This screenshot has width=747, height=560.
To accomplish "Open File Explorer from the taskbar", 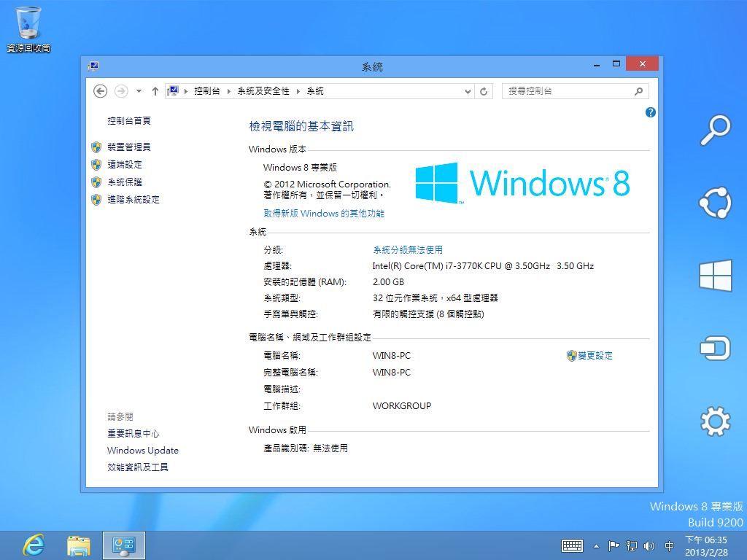I will [79, 545].
